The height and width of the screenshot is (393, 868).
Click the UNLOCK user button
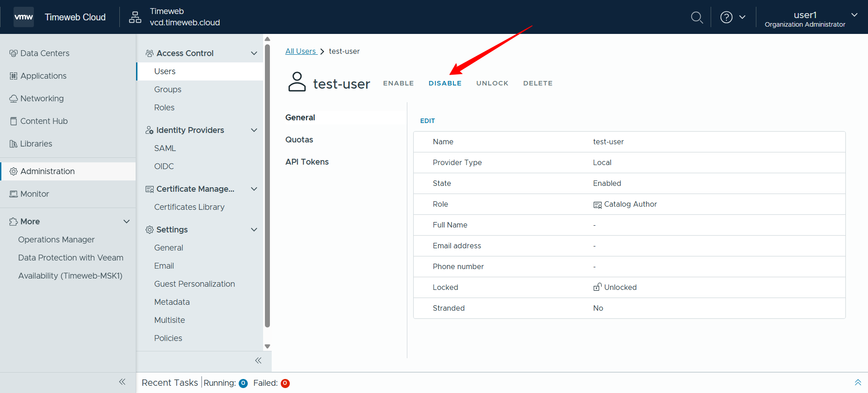[x=492, y=83]
